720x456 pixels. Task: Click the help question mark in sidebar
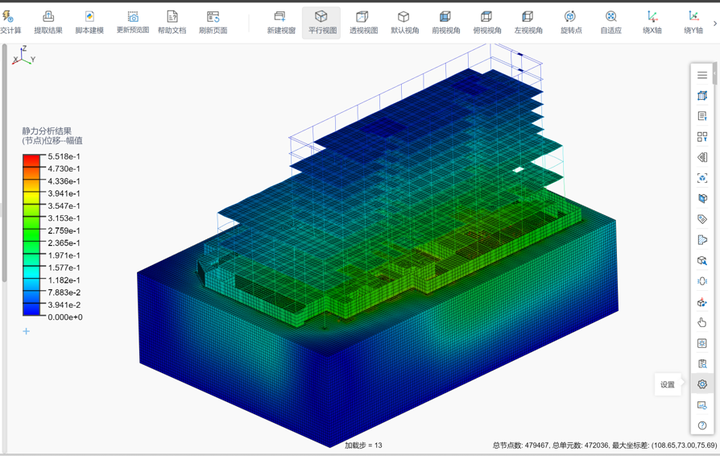pos(702,425)
